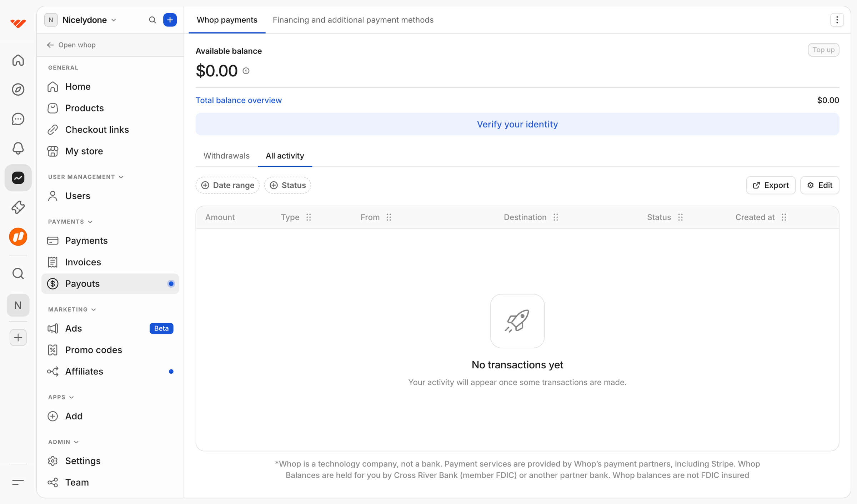Click the rocket icon in empty state
Screen dimensions: 857x504
517,321
